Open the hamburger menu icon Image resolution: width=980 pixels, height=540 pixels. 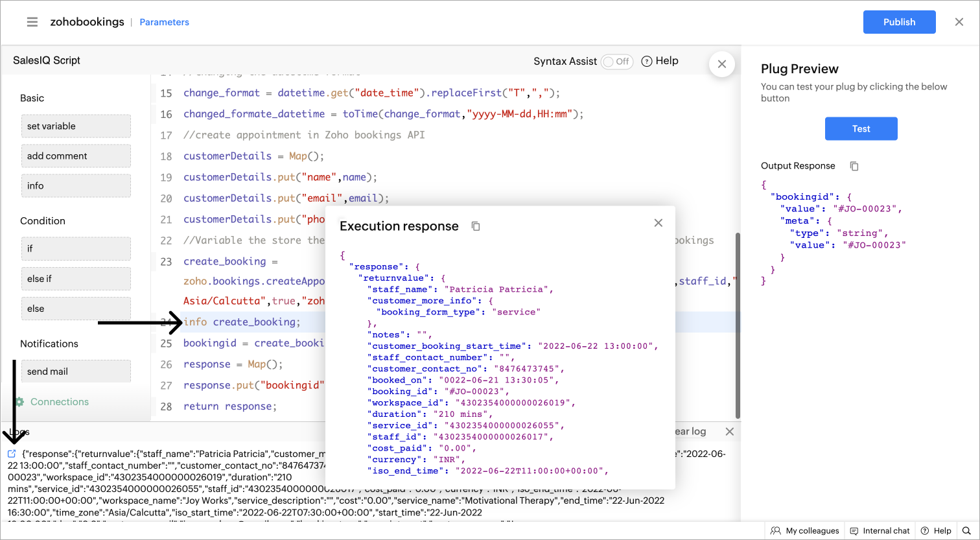point(32,22)
